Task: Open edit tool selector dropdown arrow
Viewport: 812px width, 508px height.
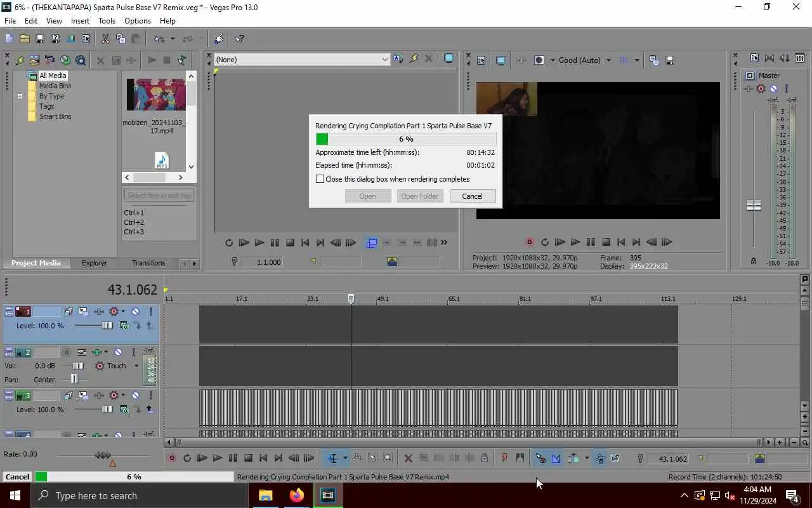Action: (x=345, y=458)
